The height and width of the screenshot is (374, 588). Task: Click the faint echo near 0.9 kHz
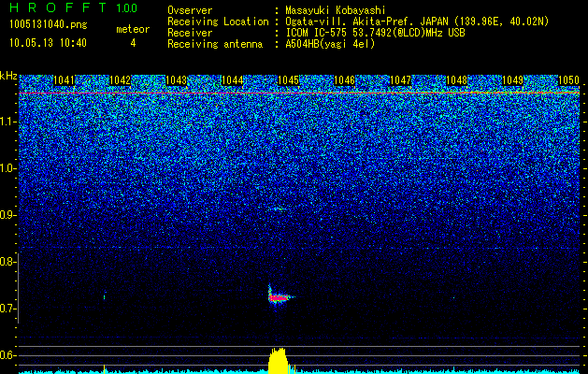(280, 209)
